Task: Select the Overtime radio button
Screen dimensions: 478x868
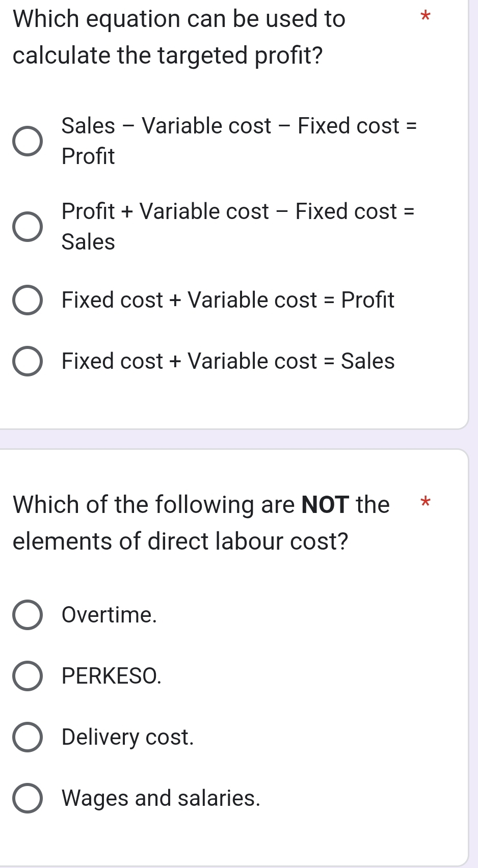Action: click(x=28, y=615)
